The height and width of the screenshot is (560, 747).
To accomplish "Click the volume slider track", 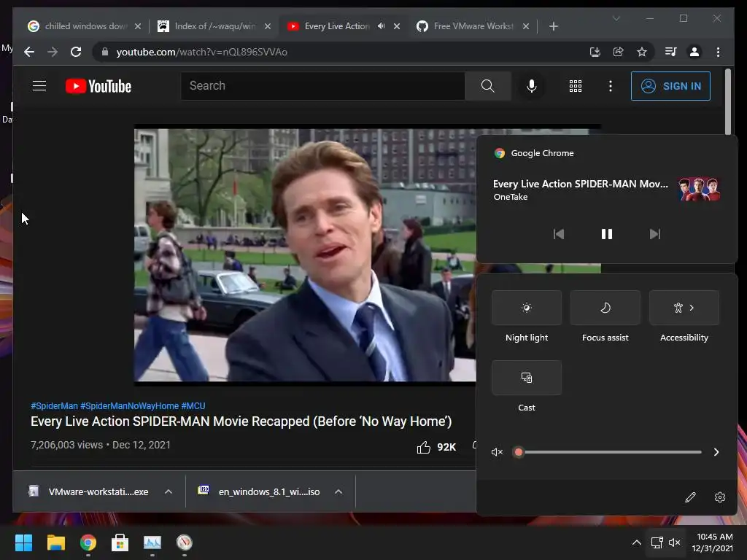I will (x=610, y=452).
